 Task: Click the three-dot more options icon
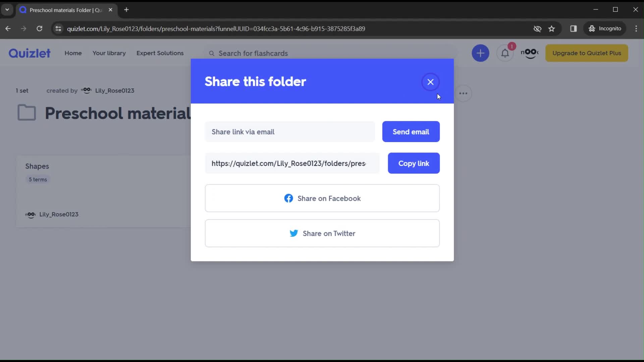click(463, 93)
